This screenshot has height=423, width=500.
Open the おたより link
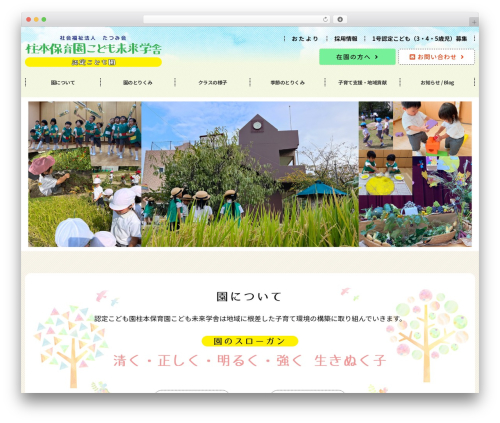click(x=305, y=39)
